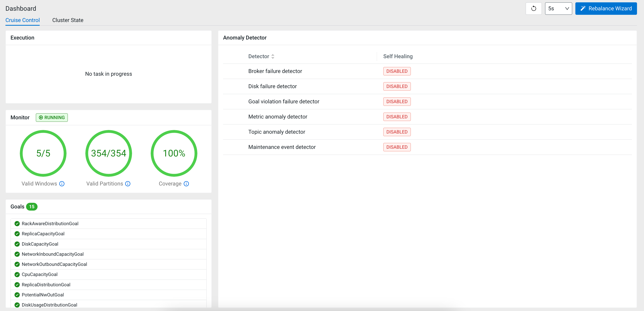Click the 100% Coverage progress circle
644x311 pixels.
click(174, 153)
